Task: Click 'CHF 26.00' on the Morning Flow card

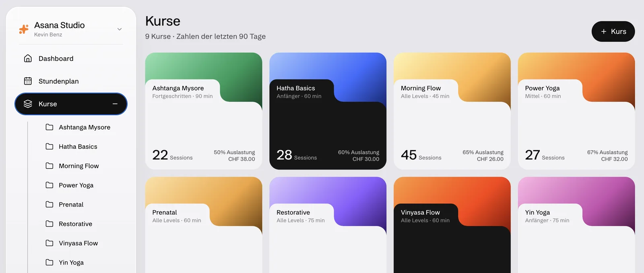Action: tap(490, 159)
